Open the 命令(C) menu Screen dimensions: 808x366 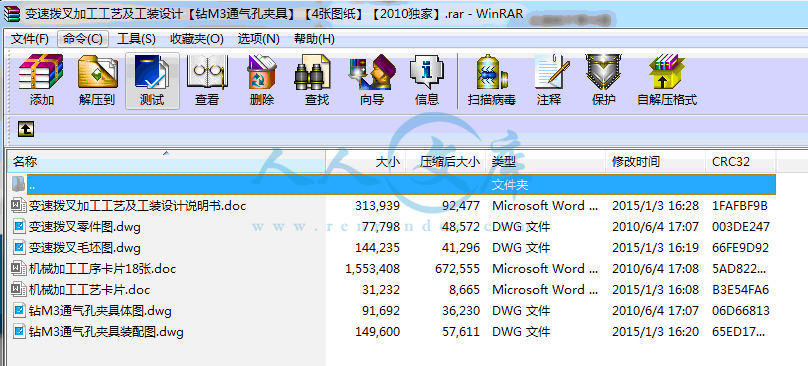(83, 39)
